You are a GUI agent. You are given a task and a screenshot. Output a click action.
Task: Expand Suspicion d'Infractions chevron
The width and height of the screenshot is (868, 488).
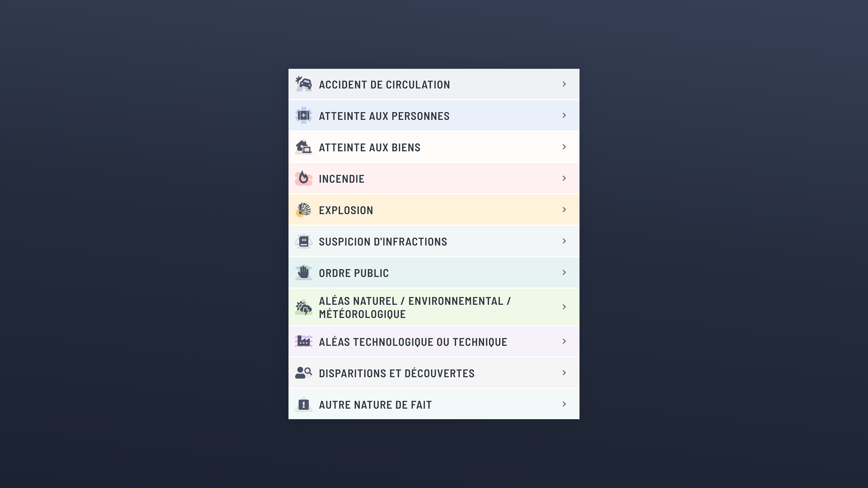pyautogui.click(x=564, y=241)
